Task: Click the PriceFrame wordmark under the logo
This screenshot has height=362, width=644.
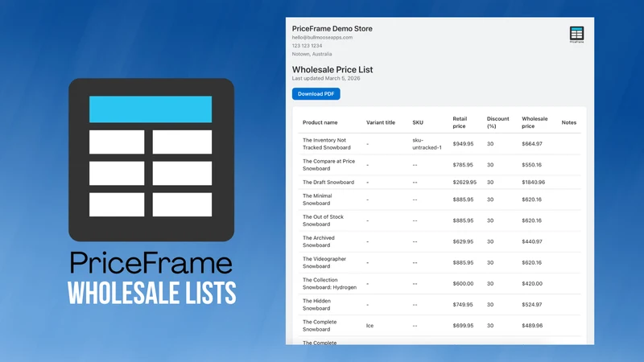Action: 151,263
